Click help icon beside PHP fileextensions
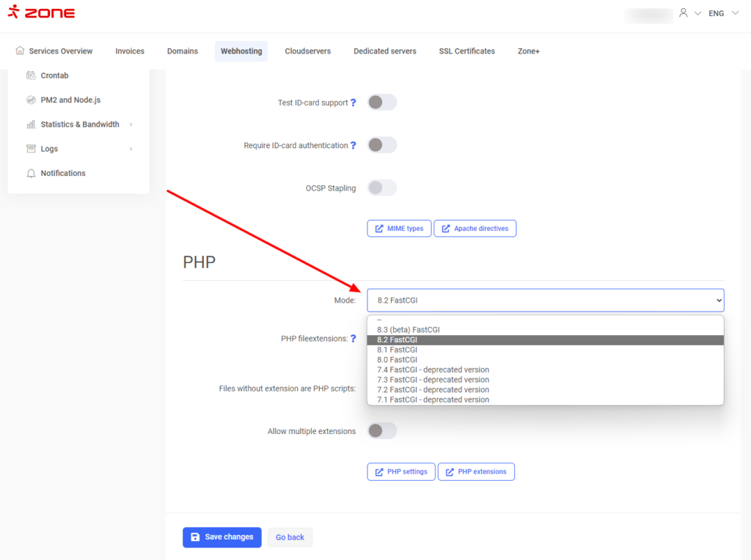 pos(353,339)
